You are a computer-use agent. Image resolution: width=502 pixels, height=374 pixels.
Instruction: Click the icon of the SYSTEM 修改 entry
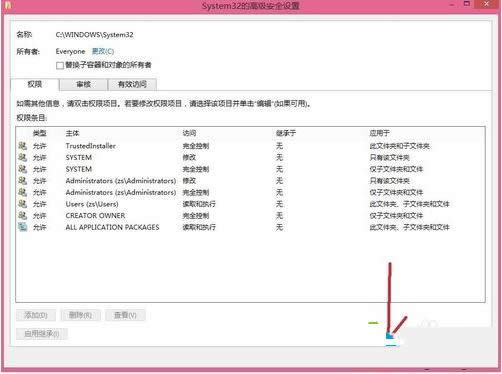22,157
